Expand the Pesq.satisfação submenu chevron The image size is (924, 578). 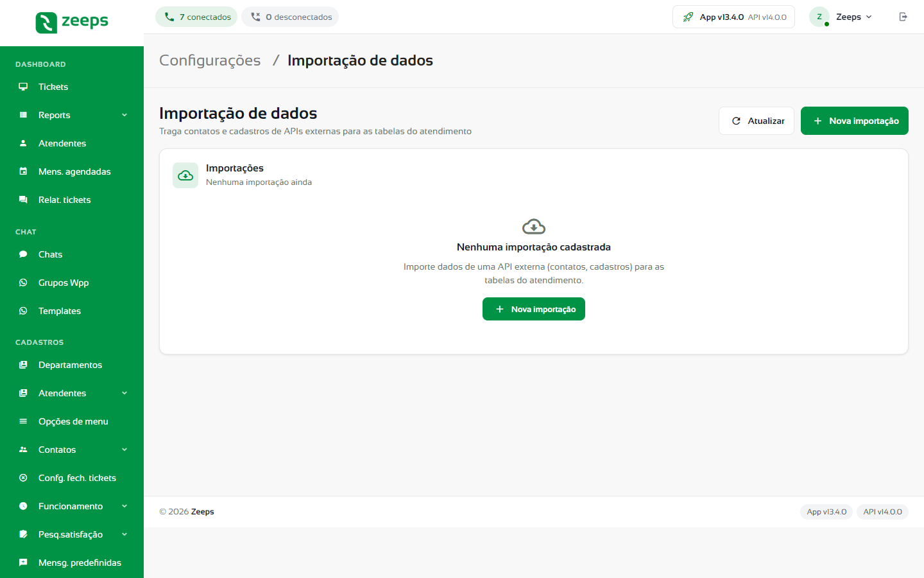pyautogui.click(x=124, y=534)
